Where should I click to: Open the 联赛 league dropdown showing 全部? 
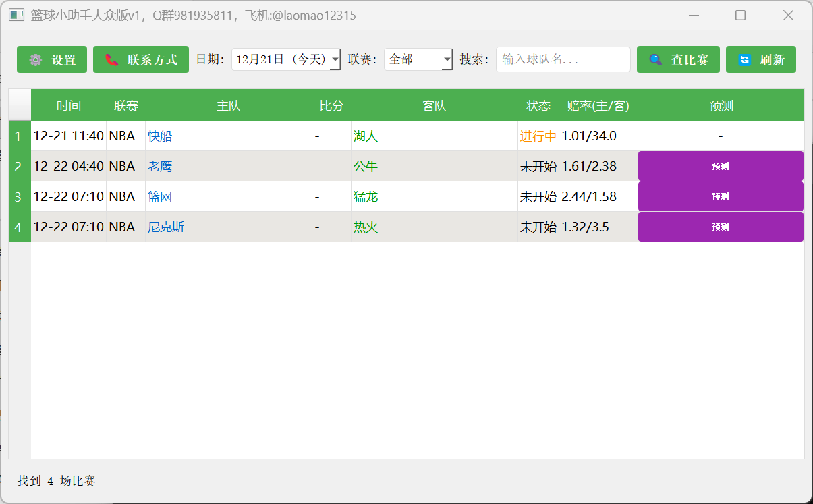click(445, 59)
